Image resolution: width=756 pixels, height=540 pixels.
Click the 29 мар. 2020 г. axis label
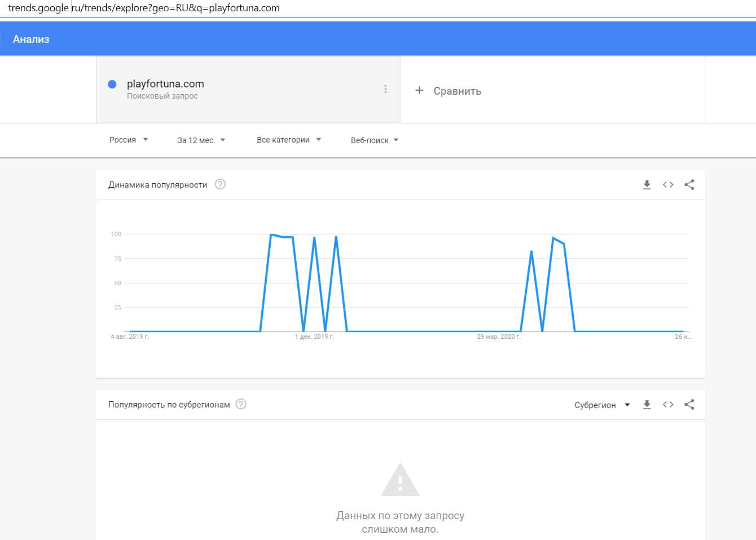pos(499,337)
